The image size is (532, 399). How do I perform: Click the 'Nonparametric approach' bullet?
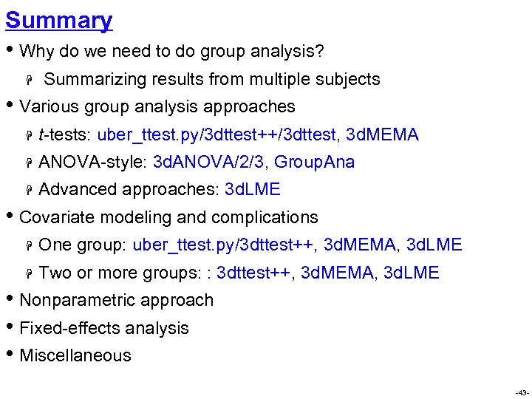click(x=116, y=300)
